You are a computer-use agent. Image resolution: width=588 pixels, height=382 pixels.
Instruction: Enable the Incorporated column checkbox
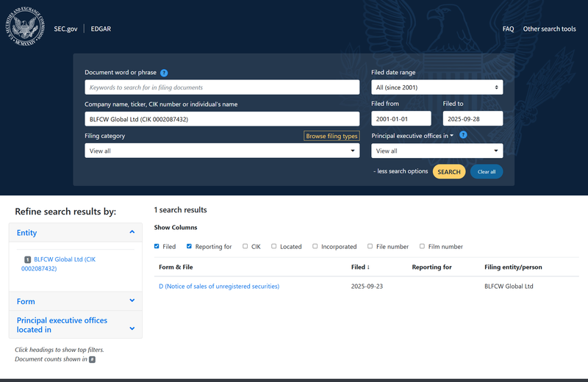click(315, 246)
